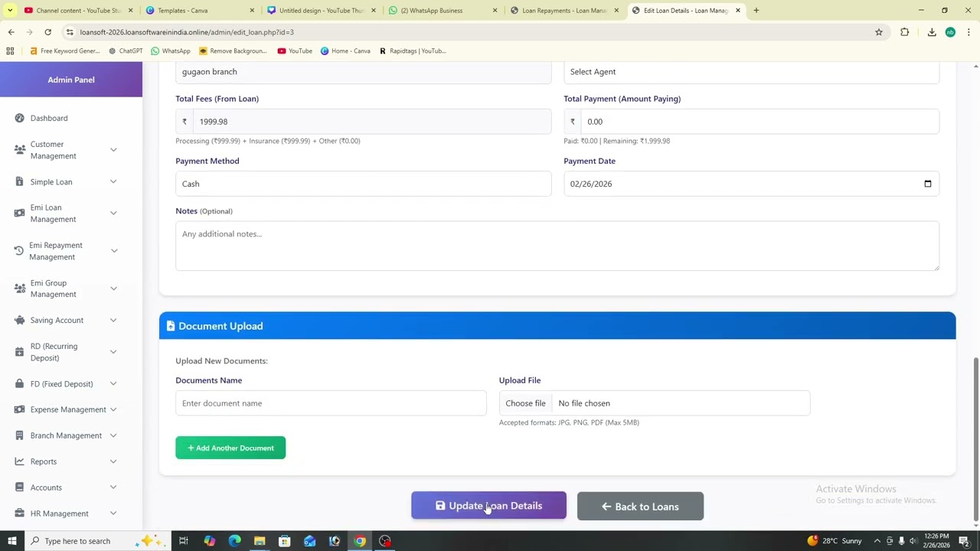Screen dimensions: 980x551
Task: Click the Notes text area
Action: pyautogui.click(x=557, y=246)
